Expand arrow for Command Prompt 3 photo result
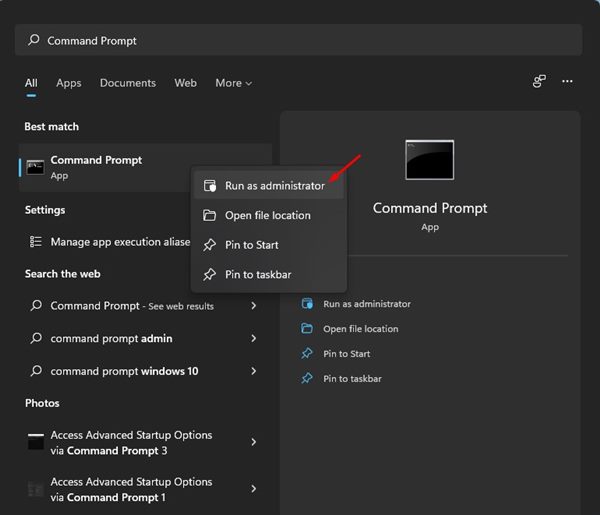The image size is (600, 515). tap(253, 442)
